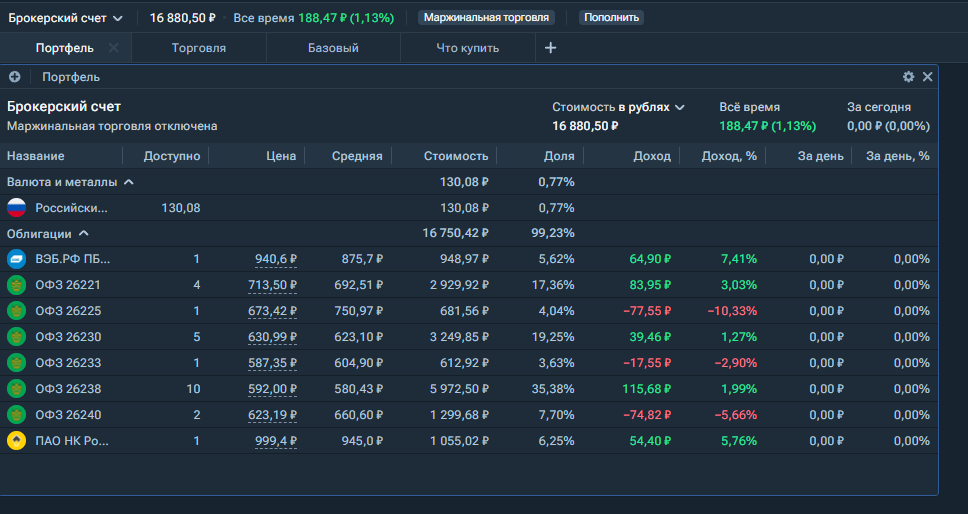This screenshot has height=514, width=968.
Task: Add a new tab with plus button
Action: [551, 48]
